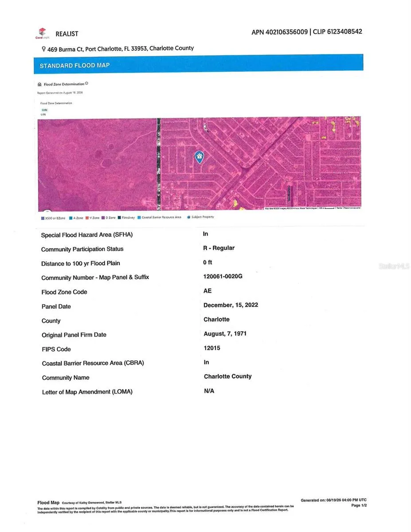
Task: Click the Original Panel Firm Date label
Action: 74,335
